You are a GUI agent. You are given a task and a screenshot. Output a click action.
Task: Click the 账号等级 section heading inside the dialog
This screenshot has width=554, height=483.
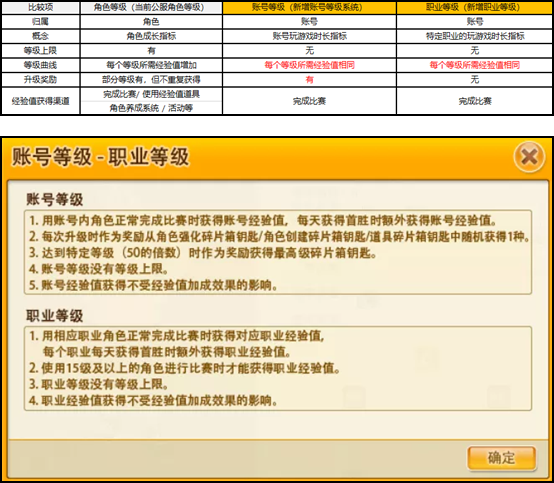[54, 200]
